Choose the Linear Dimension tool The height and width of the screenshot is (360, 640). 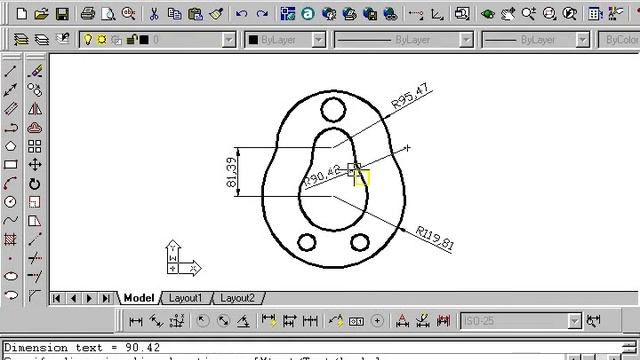(136, 321)
